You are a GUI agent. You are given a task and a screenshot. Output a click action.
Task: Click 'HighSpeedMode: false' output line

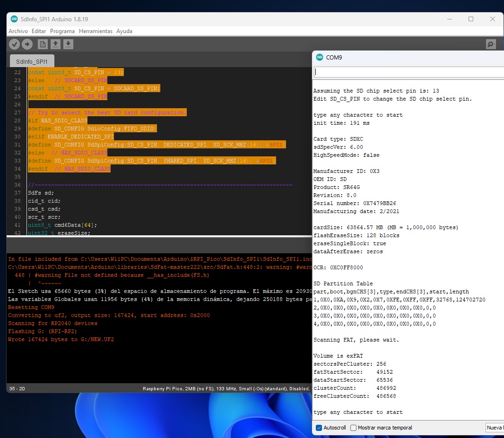347,155
